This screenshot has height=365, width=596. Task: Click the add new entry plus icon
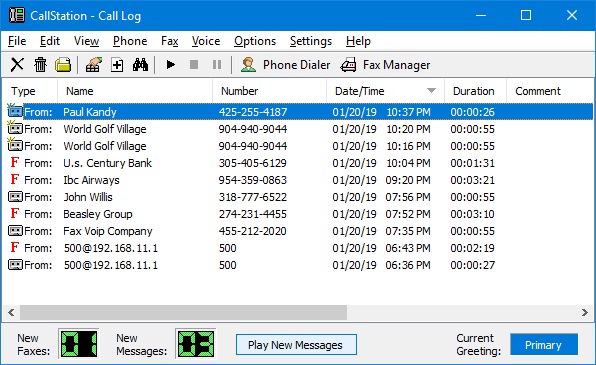[117, 65]
